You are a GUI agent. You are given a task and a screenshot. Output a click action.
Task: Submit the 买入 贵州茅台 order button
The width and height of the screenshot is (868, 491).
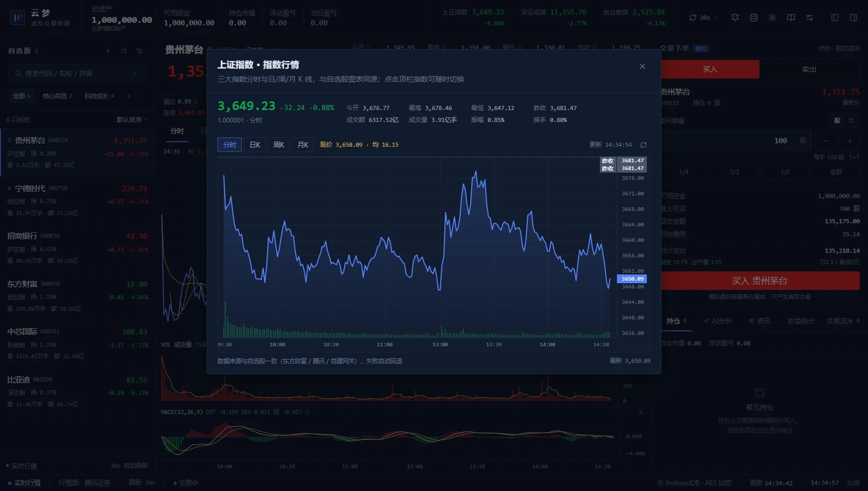click(x=760, y=281)
